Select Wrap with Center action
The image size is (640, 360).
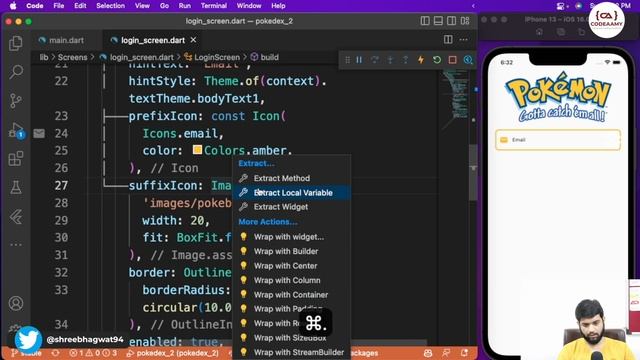point(291,266)
